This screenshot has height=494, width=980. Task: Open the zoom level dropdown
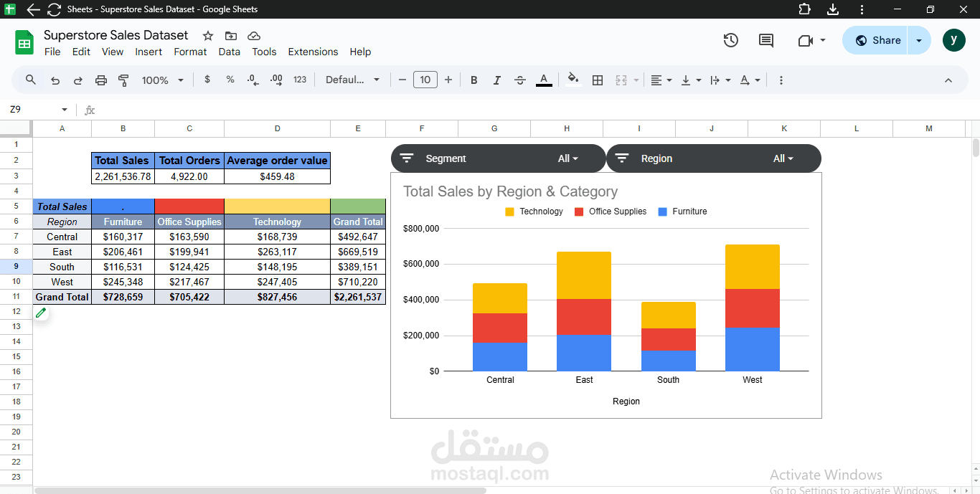point(163,80)
